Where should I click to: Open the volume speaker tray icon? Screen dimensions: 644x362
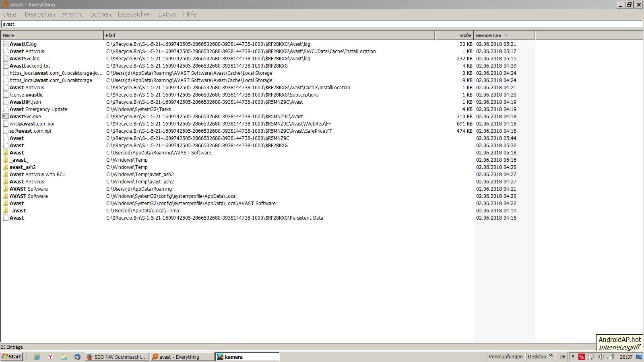tap(601, 357)
